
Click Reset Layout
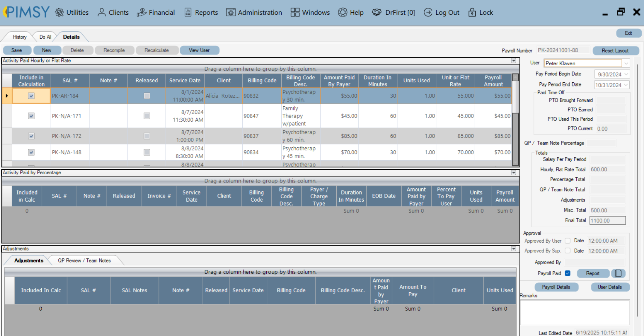click(x=616, y=50)
